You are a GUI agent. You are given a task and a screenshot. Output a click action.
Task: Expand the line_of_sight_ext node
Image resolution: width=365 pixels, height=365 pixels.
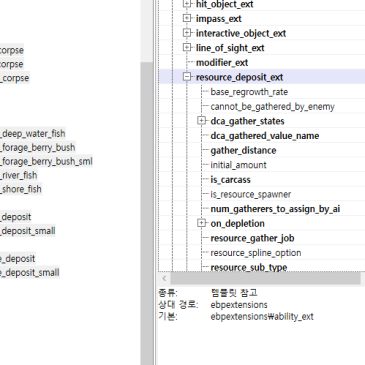[x=187, y=48]
